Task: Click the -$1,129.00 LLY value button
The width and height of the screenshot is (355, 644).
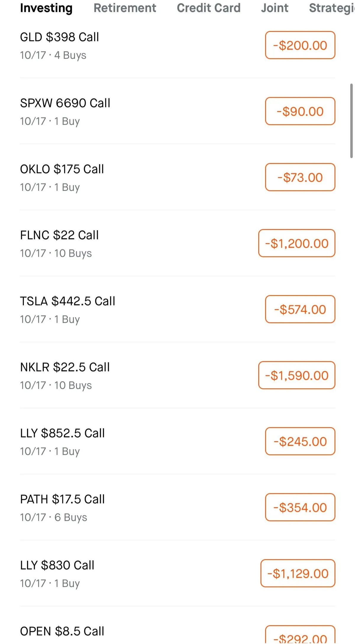Action: (298, 573)
